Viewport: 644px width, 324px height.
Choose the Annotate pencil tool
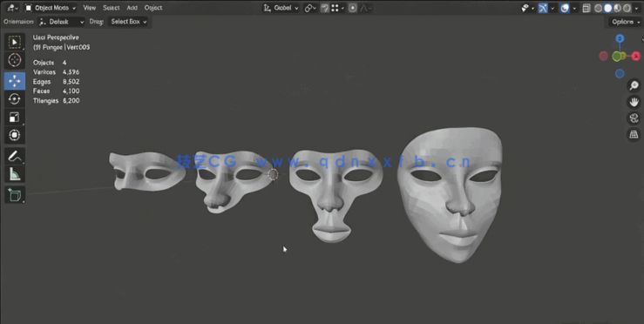pyautogui.click(x=15, y=157)
